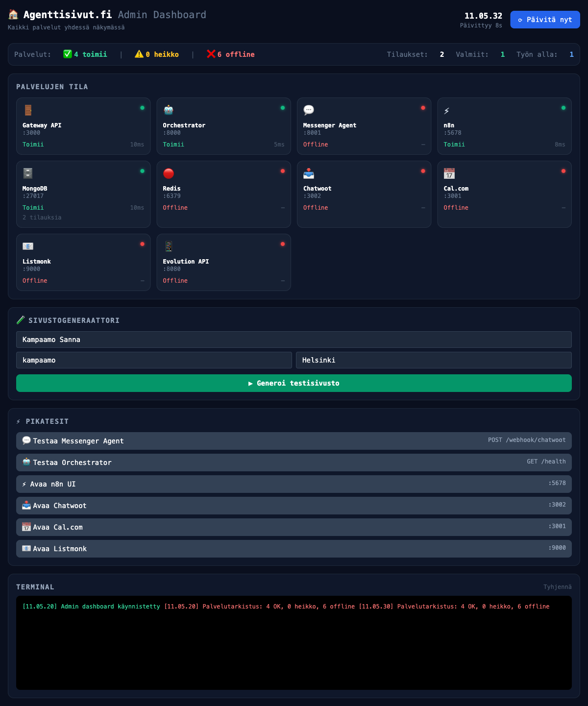Click the Orchestrator 5ms latency value
Screen dimensions: 588x706
pyautogui.click(x=279, y=145)
